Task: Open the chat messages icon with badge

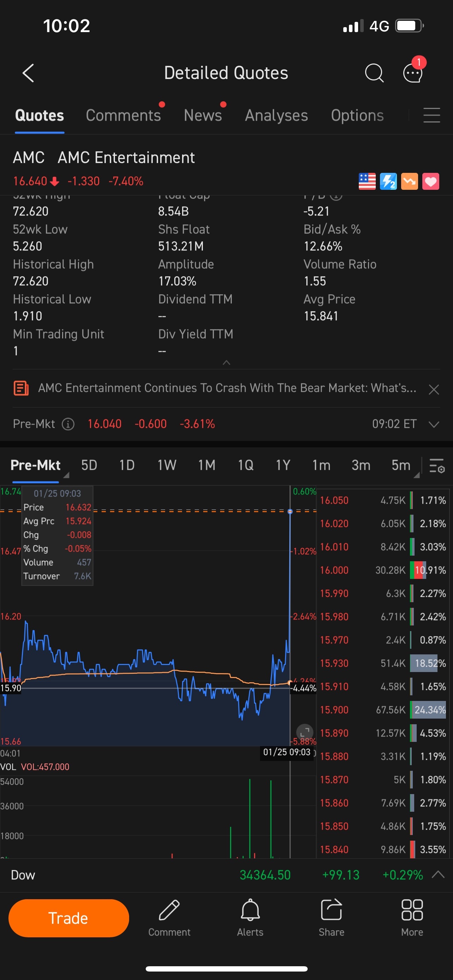Action: 413,71
